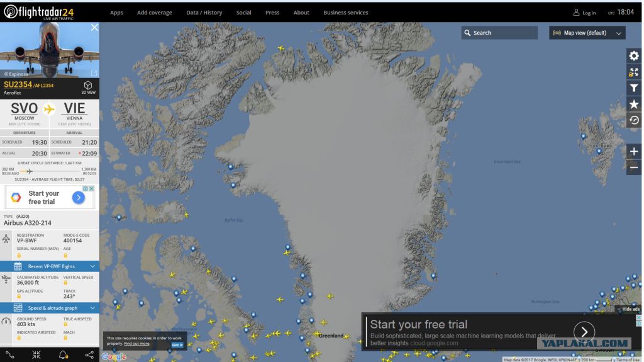
Task: Click the VIE arrival airport code
Action: point(74,108)
